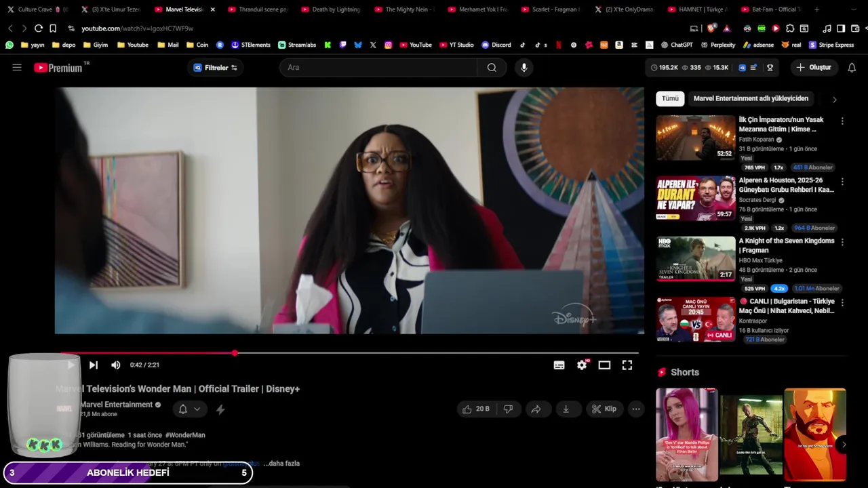Like the Wonder Man trailer
This screenshot has width=868, height=488.
point(475,409)
